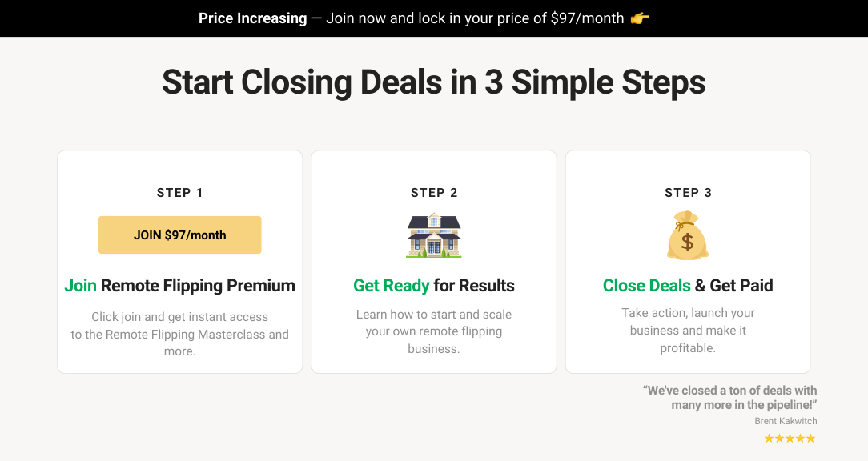Viewport: 868px width, 461px height.
Task: Click the Price Increasing banner text
Action: click(x=252, y=18)
